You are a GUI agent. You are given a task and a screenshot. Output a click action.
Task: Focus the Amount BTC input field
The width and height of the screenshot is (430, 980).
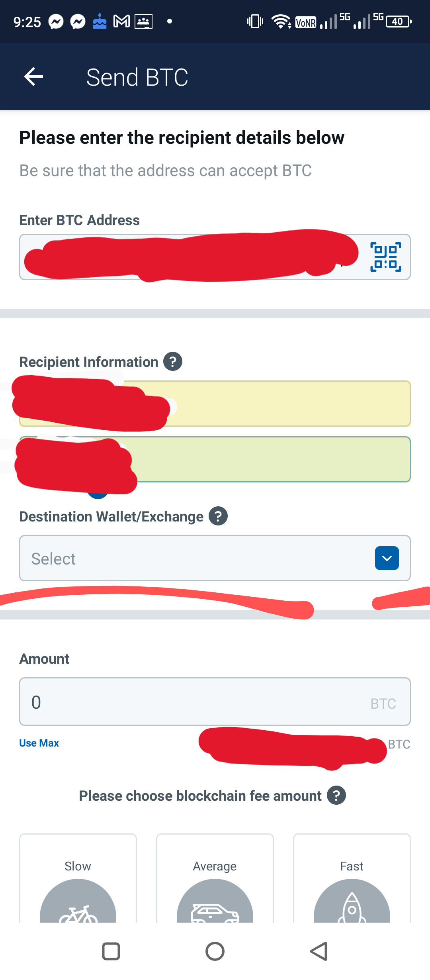[215, 702]
